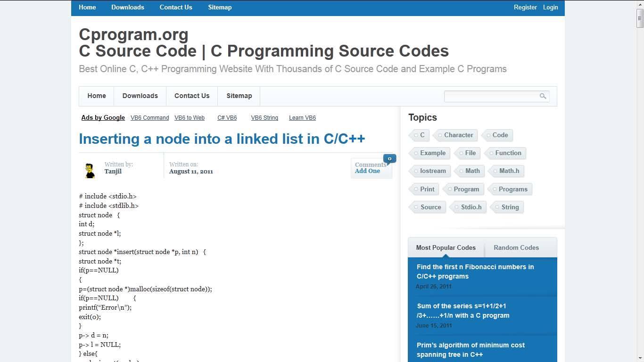Image resolution: width=644 pixels, height=362 pixels.
Task: Click the search magnifier icon
Action: click(x=543, y=96)
